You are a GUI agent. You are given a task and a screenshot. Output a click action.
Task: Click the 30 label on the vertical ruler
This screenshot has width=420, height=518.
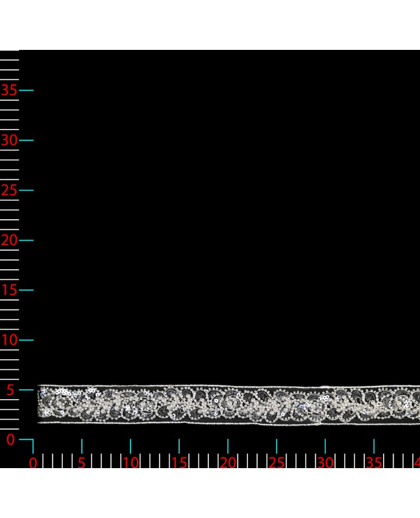tap(9, 140)
